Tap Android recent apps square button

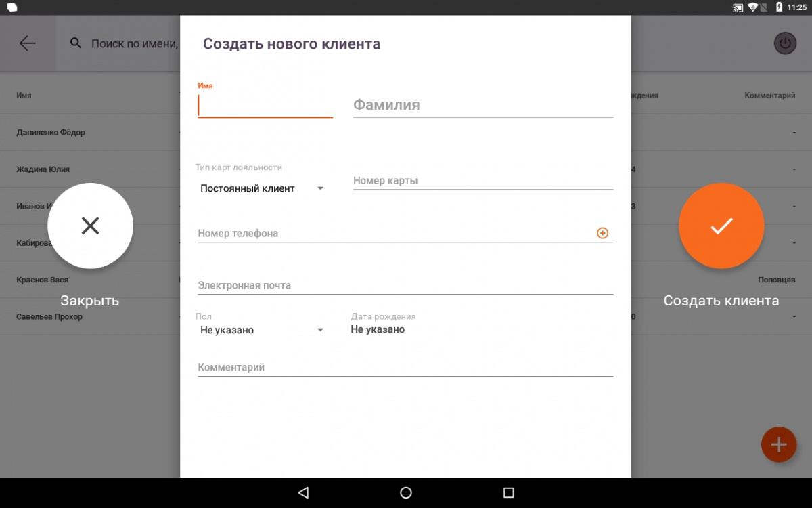[x=509, y=492]
